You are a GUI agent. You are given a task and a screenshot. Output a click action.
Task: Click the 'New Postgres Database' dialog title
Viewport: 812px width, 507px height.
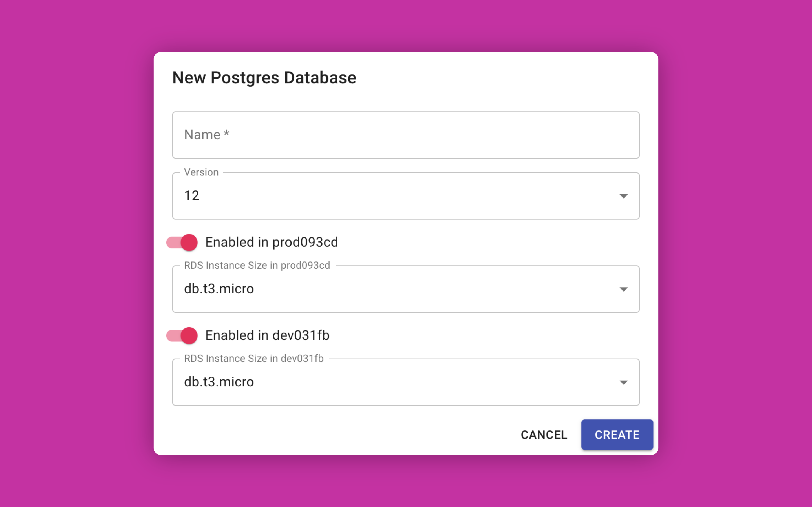click(264, 78)
